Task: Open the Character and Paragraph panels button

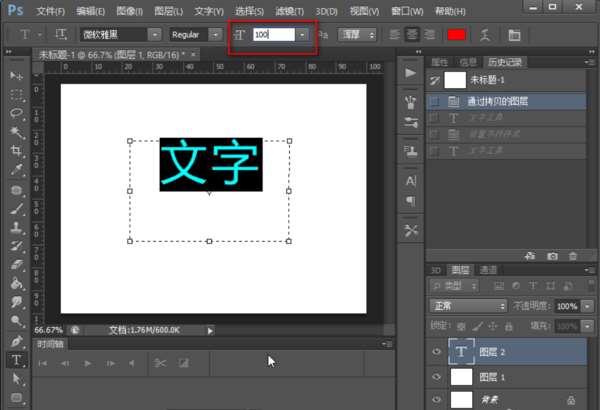Action: (x=514, y=35)
